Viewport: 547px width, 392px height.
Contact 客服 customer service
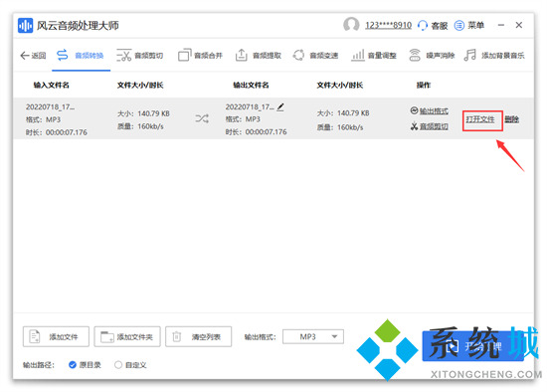[x=433, y=26]
